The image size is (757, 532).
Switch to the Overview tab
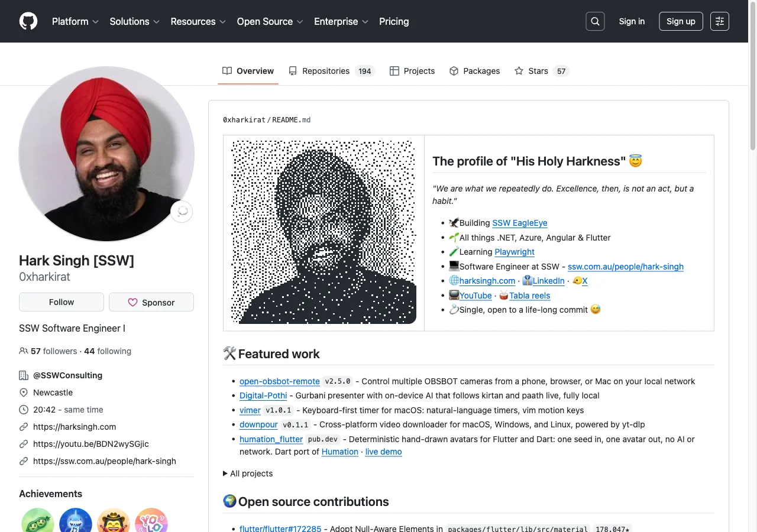coord(248,71)
